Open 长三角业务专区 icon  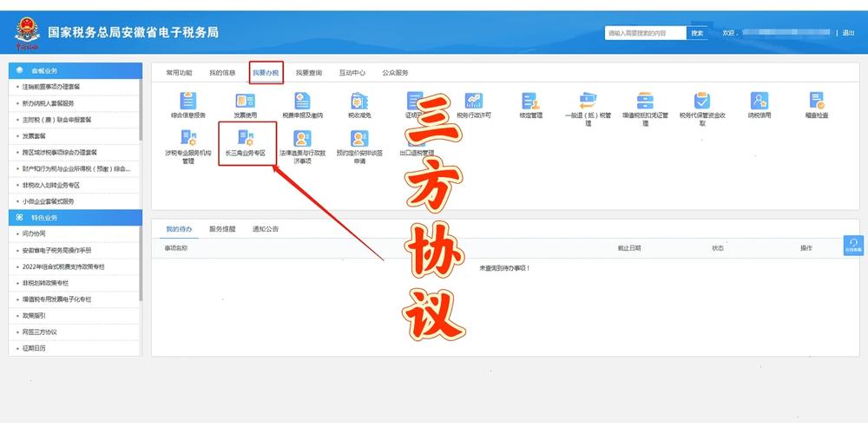coord(246,138)
